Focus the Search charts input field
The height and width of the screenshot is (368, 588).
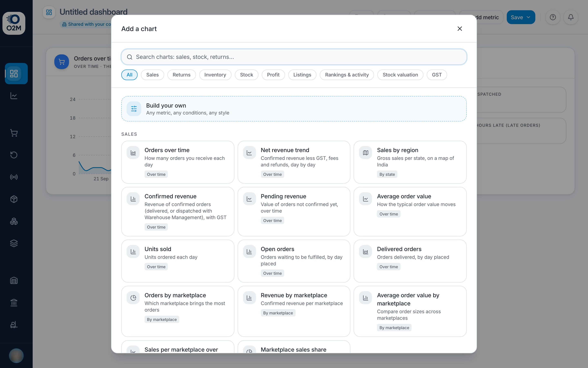[294, 57]
